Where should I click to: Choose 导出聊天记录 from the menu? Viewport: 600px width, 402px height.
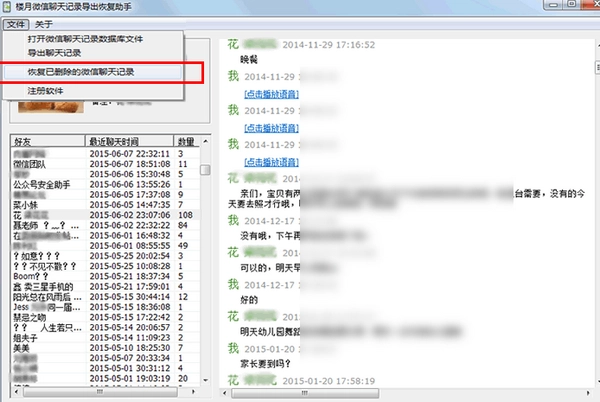pyautogui.click(x=54, y=52)
